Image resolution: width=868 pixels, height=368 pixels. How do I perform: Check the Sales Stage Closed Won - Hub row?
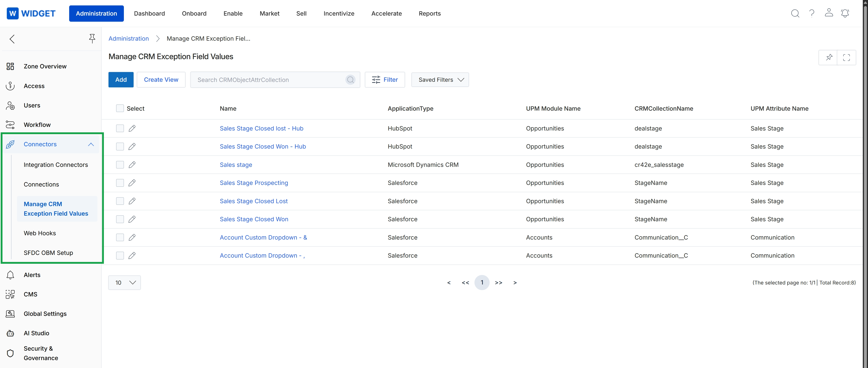120,147
